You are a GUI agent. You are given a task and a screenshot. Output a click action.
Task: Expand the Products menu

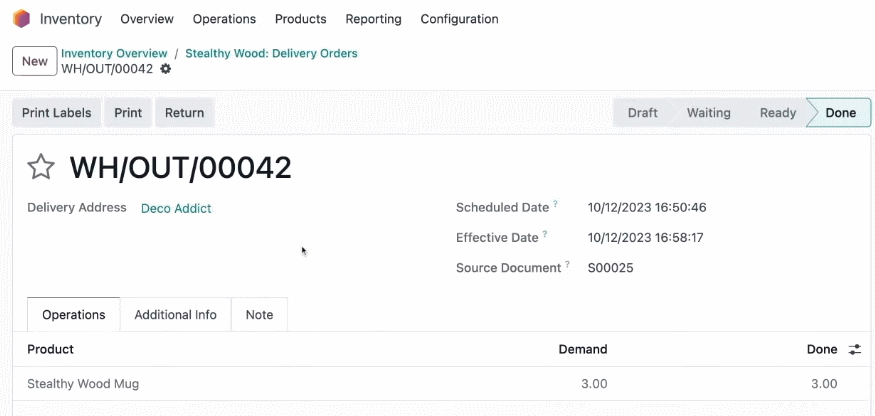tap(301, 19)
